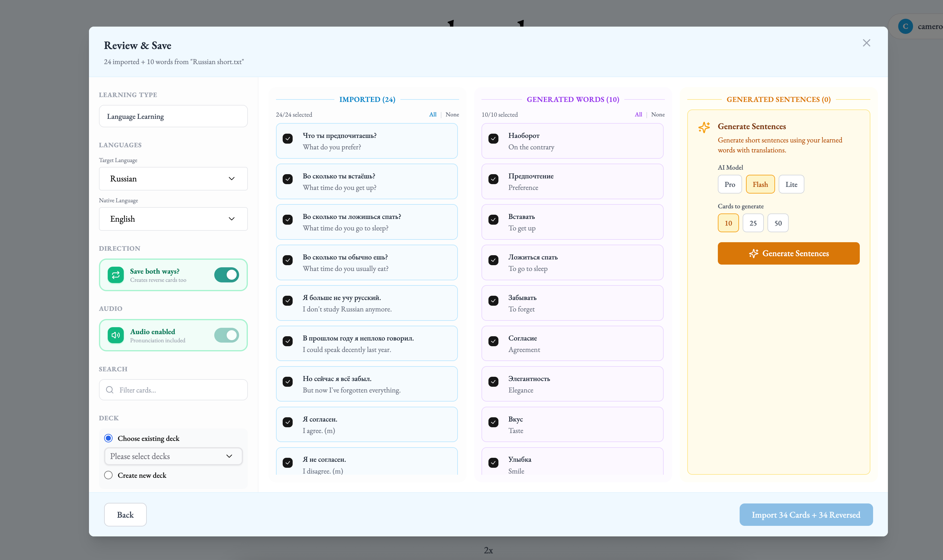Expand the Please select decks dropdown
The width and height of the screenshot is (943, 560).
pyautogui.click(x=173, y=456)
